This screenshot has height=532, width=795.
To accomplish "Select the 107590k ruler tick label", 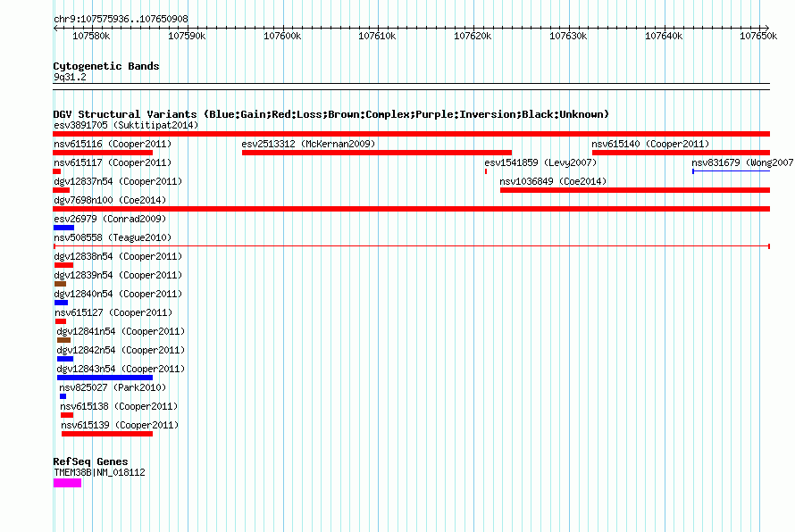I will (x=187, y=36).
